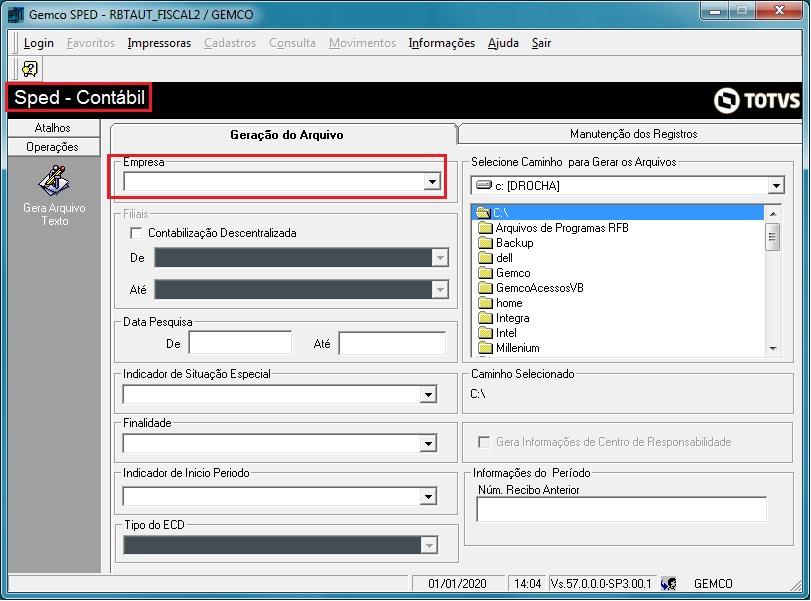Click the Núm. Recibo Anterior input field
Viewport: 811px width, 601px height.
point(622,510)
